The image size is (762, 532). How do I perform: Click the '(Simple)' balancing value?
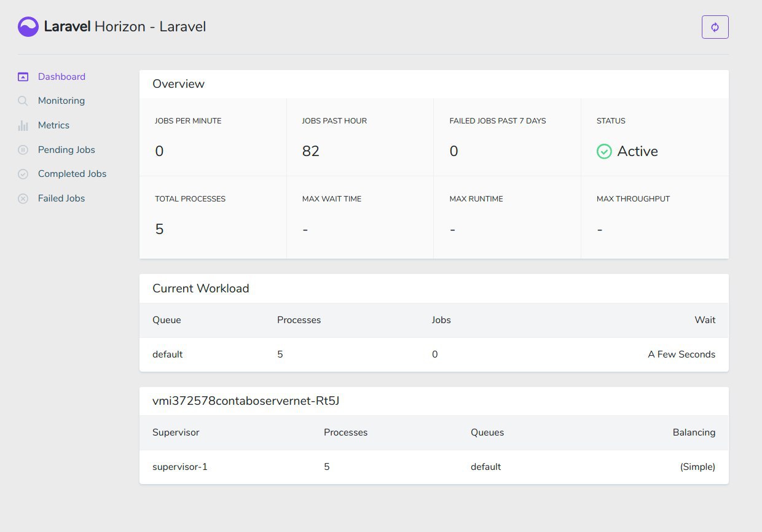(697, 467)
